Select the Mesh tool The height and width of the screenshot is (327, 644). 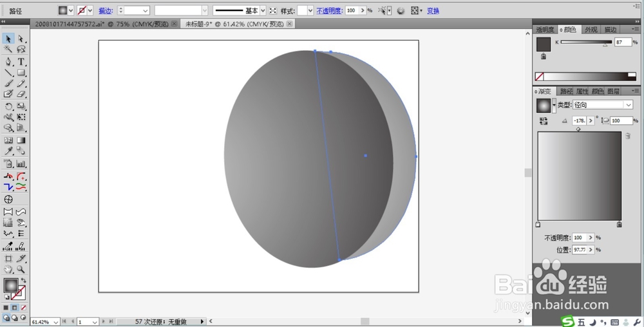coord(8,140)
